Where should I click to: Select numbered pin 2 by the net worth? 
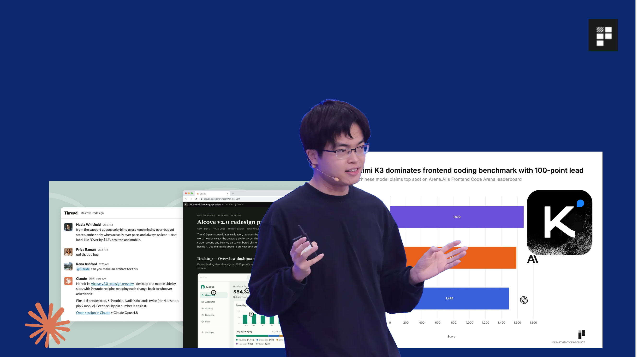(247, 291)
